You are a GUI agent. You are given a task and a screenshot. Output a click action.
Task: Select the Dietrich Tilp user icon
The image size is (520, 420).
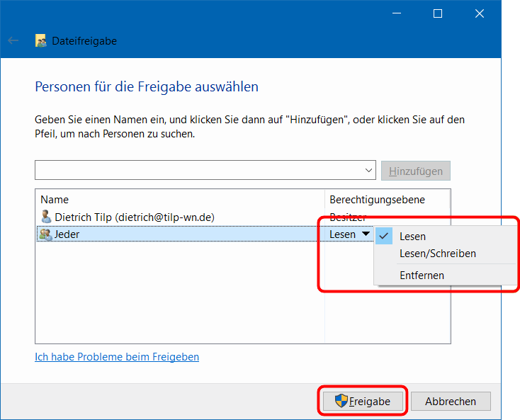[46, 217]
